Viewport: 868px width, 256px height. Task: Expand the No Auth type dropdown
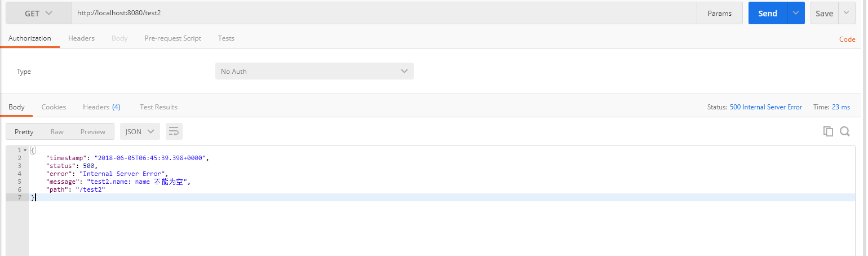point(314,71)
